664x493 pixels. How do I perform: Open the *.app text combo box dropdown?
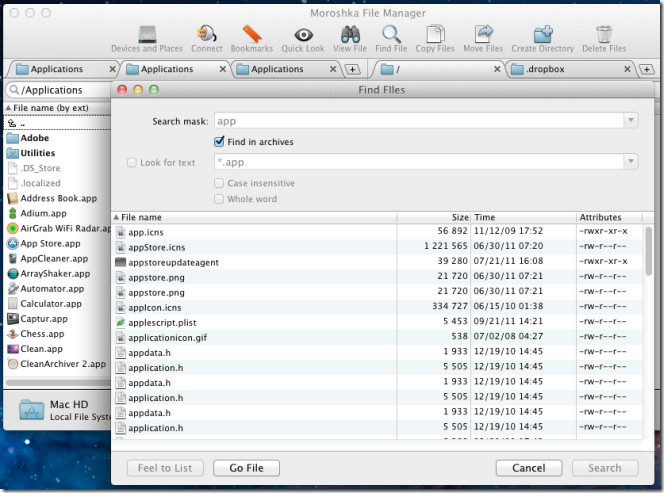click(630, 162)
